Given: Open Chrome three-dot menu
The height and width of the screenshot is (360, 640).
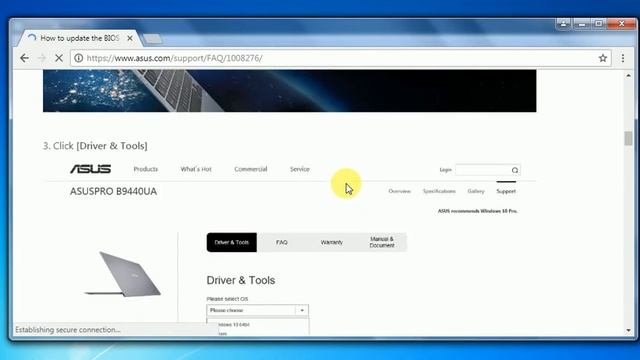Looking at the screenshot, I should click(x=623, y=58).
